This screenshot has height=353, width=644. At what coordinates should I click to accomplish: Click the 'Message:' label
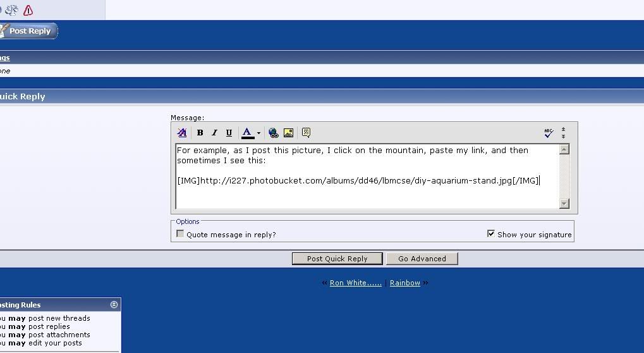[x=187, y=118]
